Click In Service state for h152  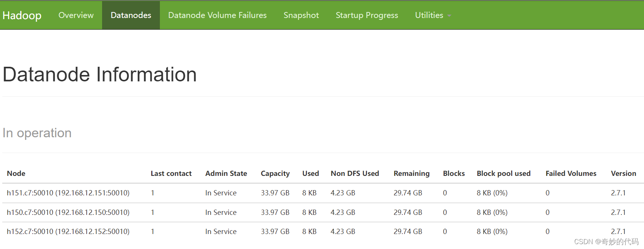(x=221, y=231)
